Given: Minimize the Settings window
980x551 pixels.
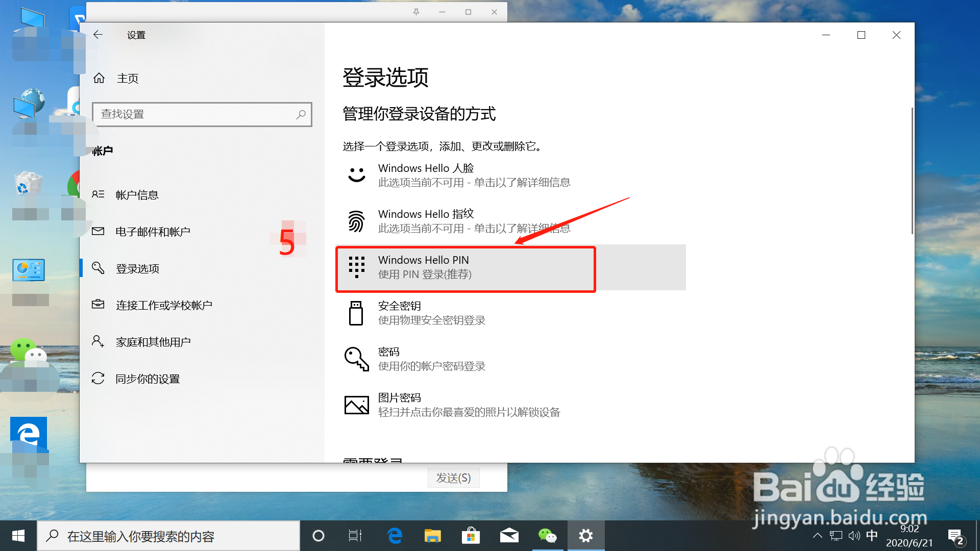Looking at the screenshot, I should [826, 35].
